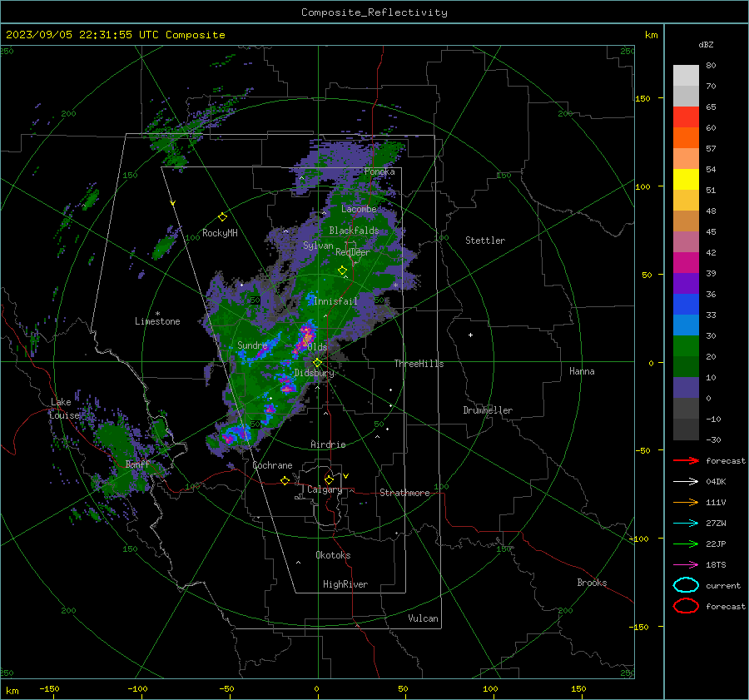This screenshot has height=700, width=749.
Task: Click the Lacombe city label
Action: 359,209
